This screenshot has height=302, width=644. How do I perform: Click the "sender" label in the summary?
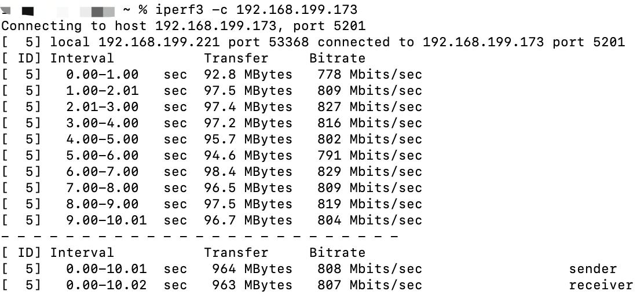(x=592, y=269)
